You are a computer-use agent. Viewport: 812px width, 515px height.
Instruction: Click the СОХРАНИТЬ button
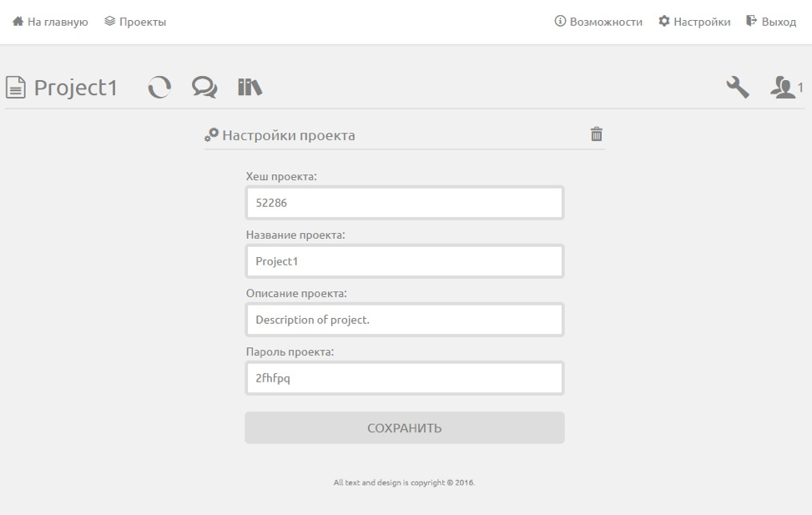405,427
